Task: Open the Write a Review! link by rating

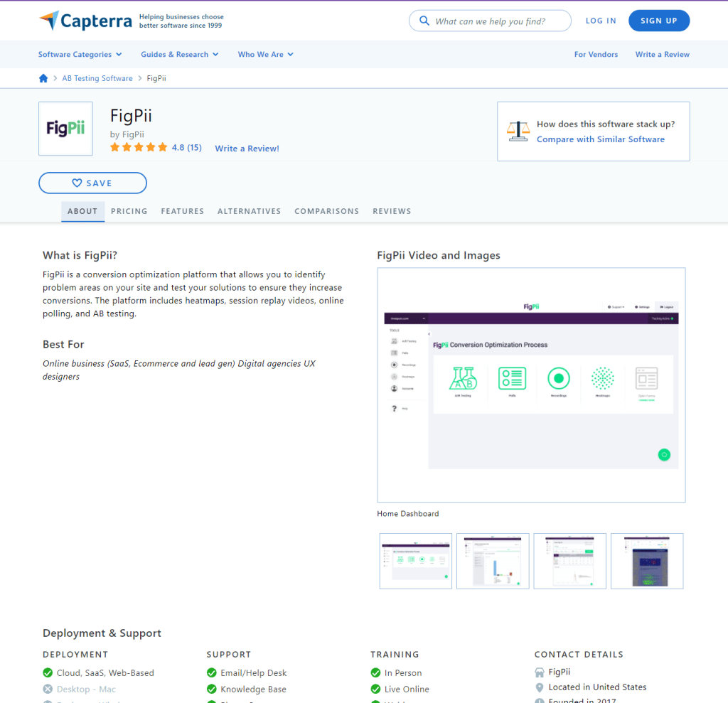Action: point(247,149)
